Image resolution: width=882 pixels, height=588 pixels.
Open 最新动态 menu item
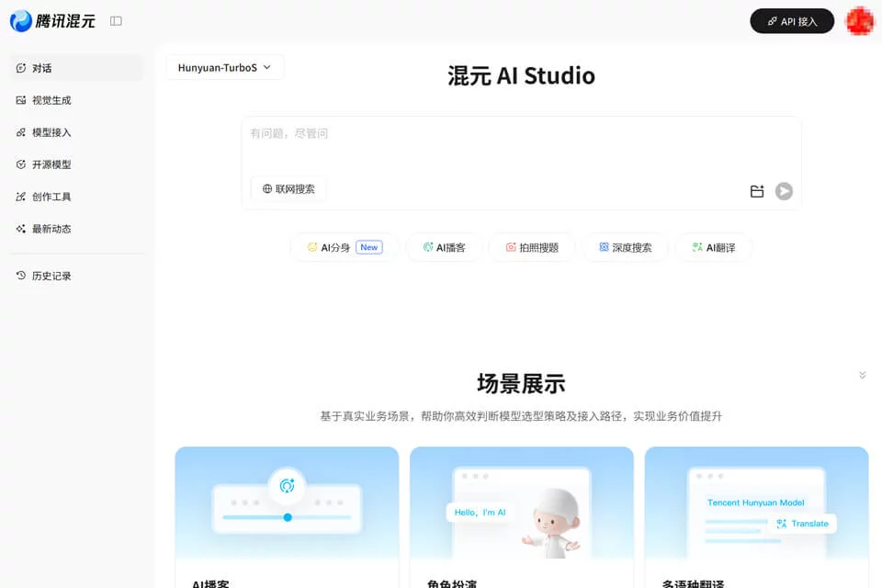(76, 229)
